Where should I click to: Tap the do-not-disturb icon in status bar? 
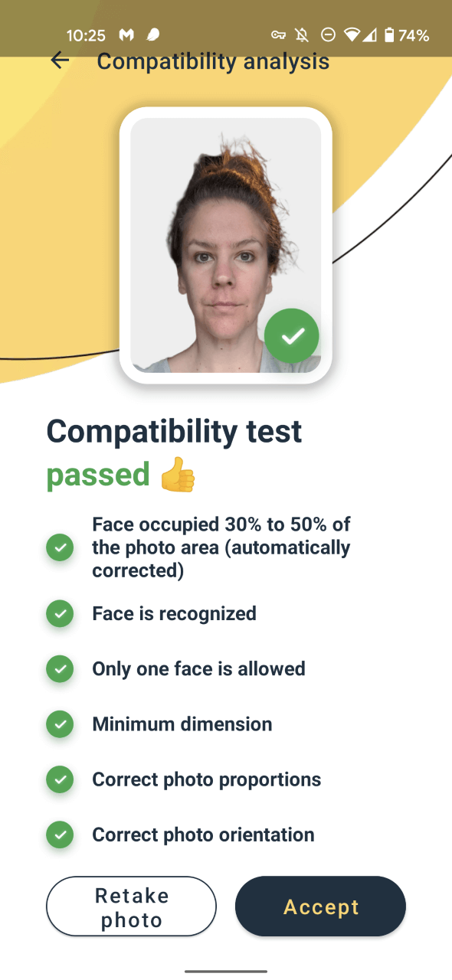pos(328,35)
